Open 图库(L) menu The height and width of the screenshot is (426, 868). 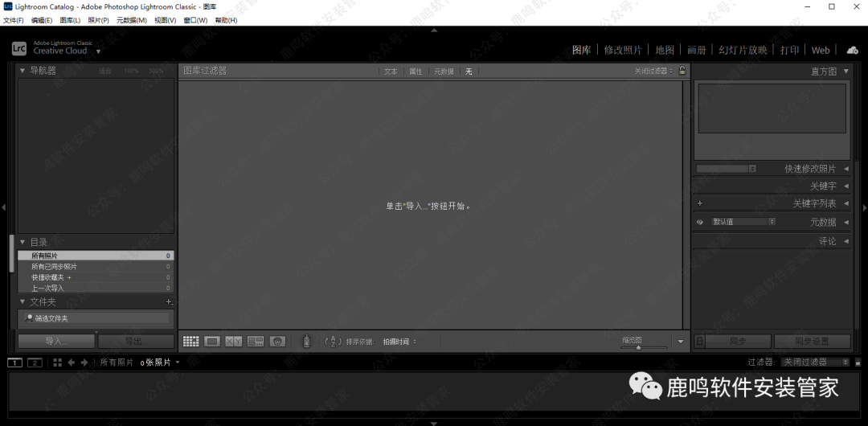(x=70, y=21)
